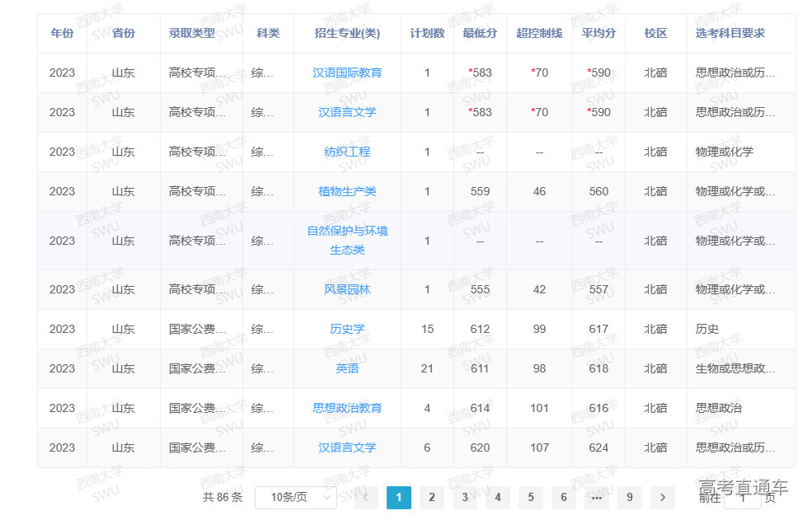This screenshot has width=812, height=520.
Task: Click the next-page arrow in pagination
Action: (x=662, y=498)
